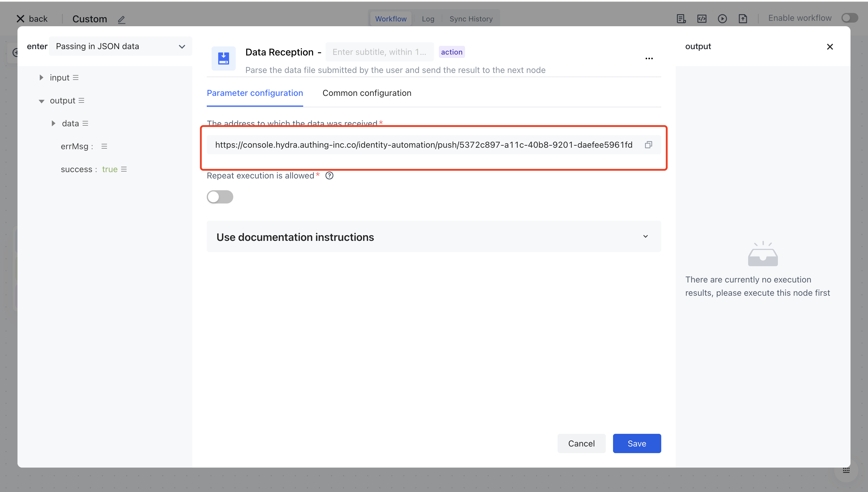Click the Data Reception node icon

click(223, 58)
